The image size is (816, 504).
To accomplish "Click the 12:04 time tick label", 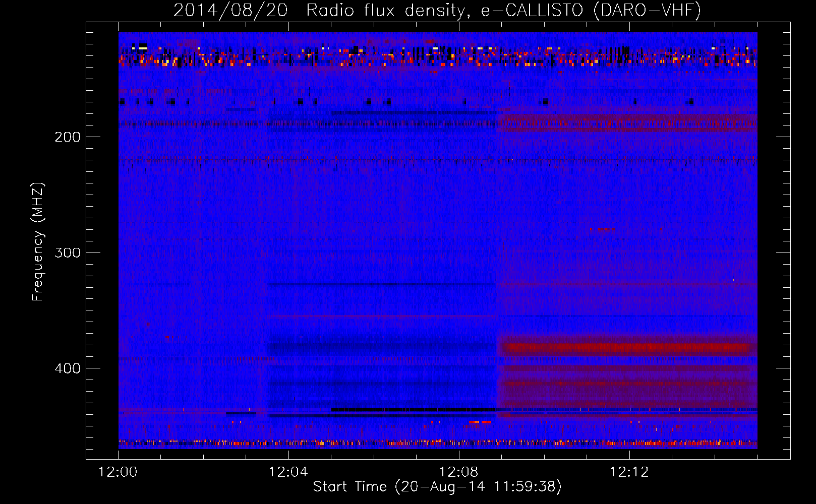I will pos(288,472).
